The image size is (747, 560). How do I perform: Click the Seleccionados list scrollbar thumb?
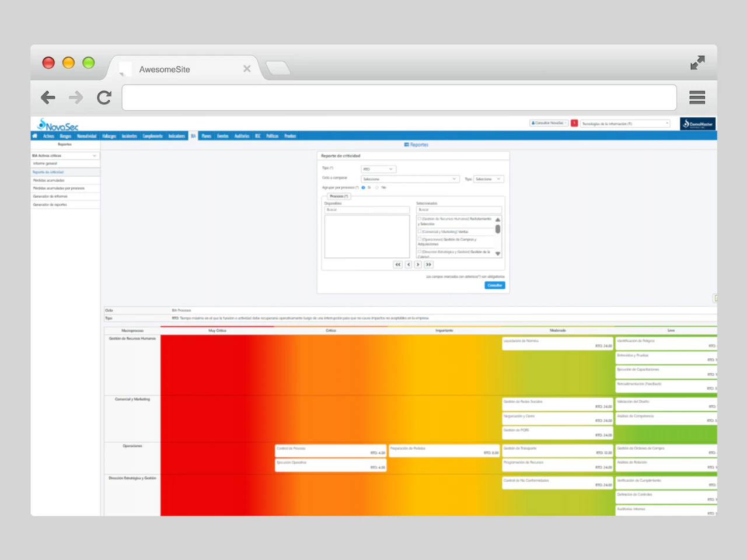[498, 229]
